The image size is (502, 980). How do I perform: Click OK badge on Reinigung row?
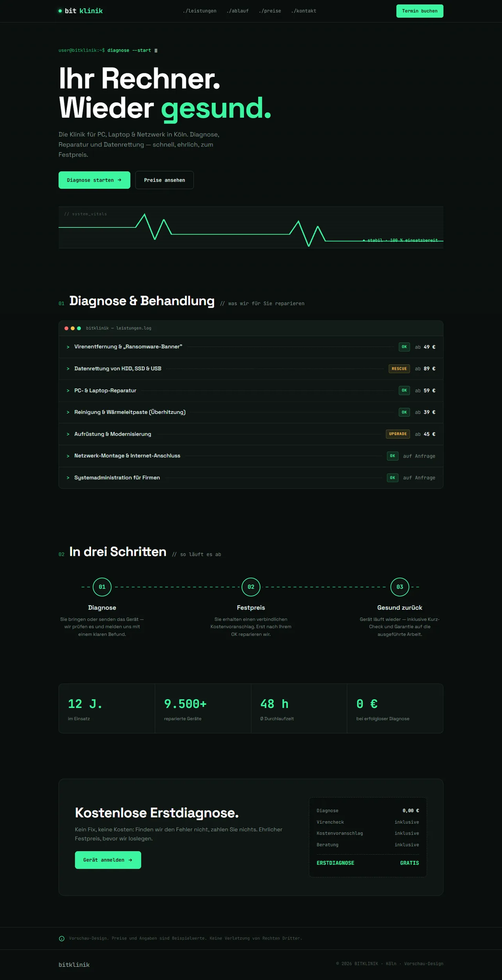click(404, 412)
